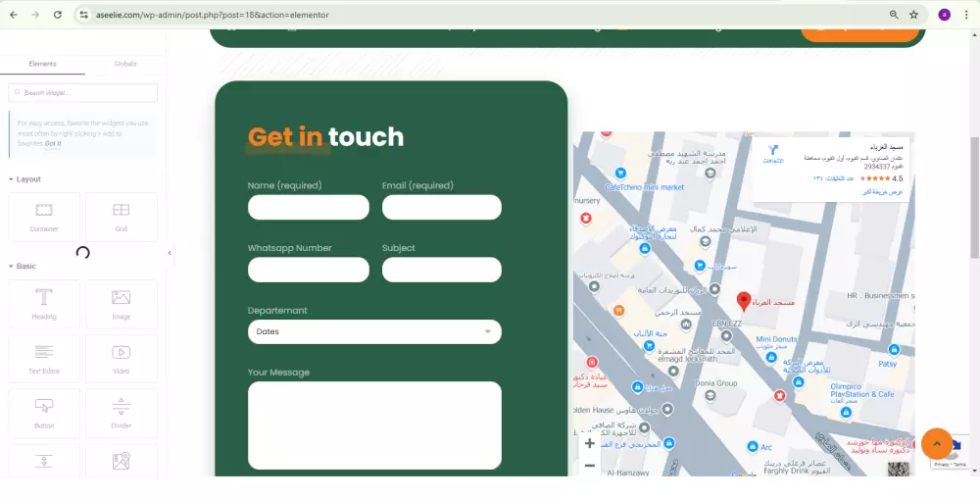Collapse the Elementor panel with side arrow
The height and width of the screenshot is (499, 980).
(x=170, y=253)
